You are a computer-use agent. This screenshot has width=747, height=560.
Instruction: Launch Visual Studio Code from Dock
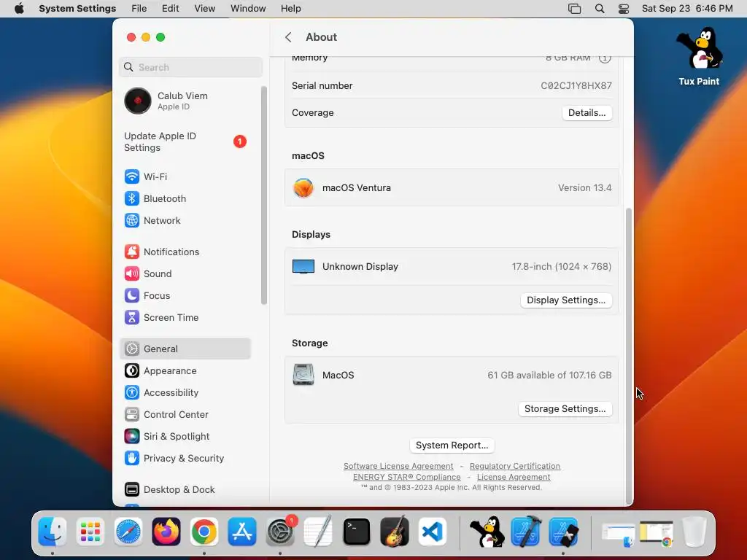(433, 532)
